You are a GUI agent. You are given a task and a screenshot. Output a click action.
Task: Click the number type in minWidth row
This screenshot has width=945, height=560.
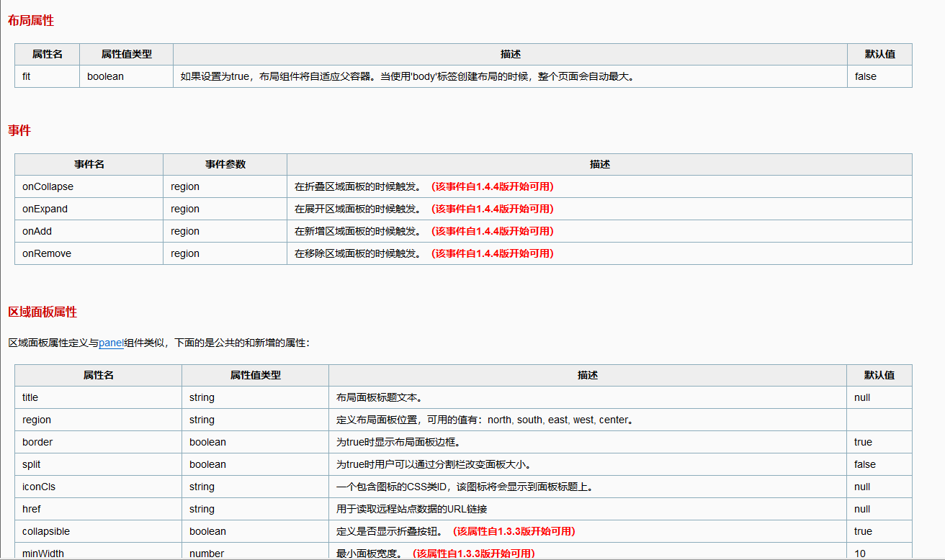(207, 554)
